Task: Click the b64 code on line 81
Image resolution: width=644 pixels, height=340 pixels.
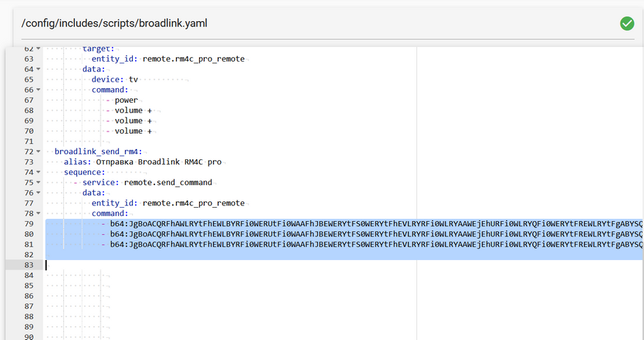Action: click(x=376, y=245)
